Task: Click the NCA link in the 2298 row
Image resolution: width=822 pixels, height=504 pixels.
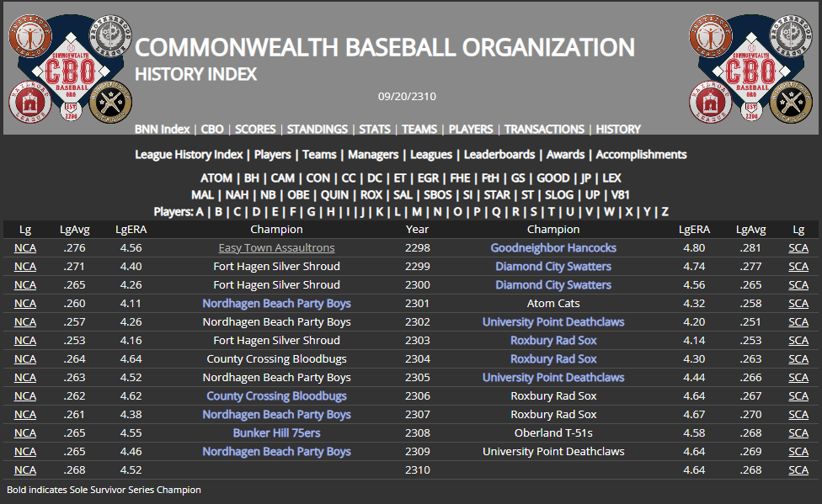Action: click(25, 248)
